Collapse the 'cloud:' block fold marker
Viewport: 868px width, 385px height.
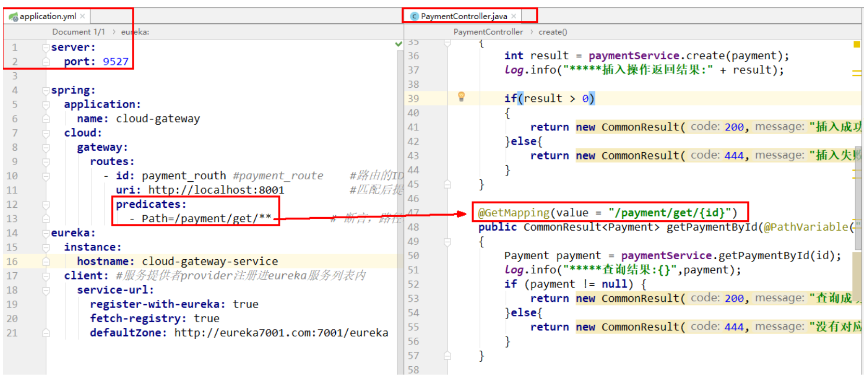pyautogui.click(x=46, y=133)
